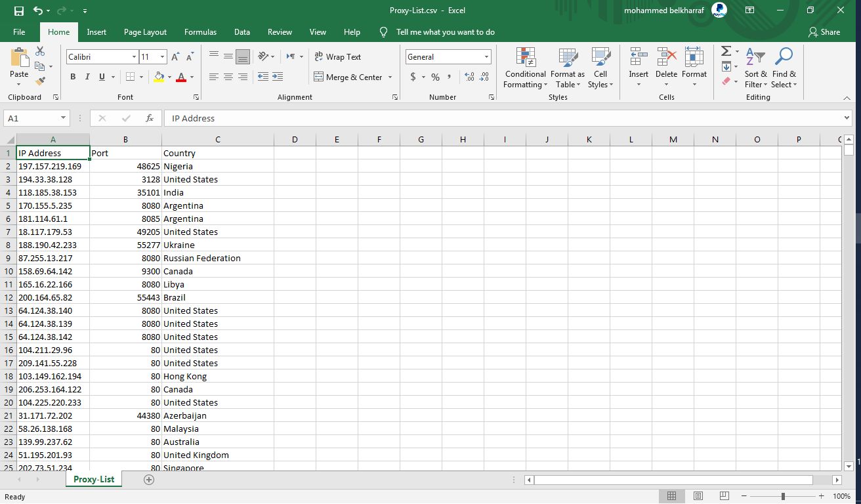Add a new sheet with the plus button
Screen dimensions: 861x504
click(x=149, y=480)
